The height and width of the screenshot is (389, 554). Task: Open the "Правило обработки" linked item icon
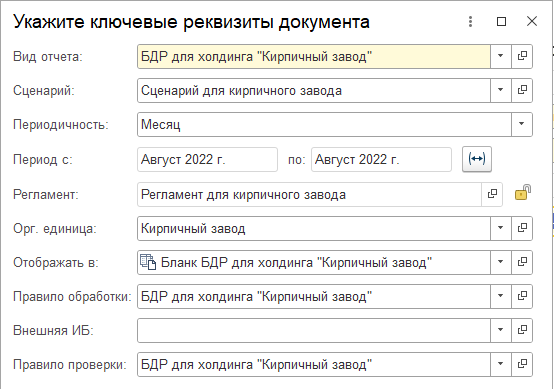(522, 296)
